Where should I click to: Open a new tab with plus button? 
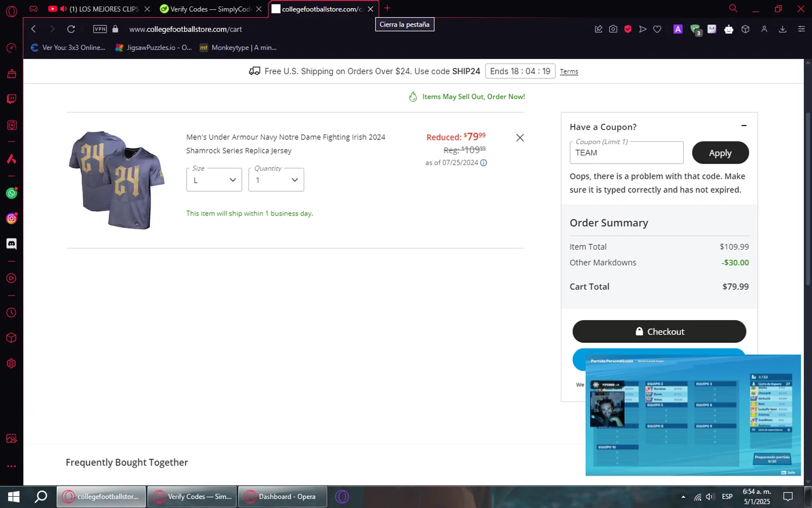click(x=387, y=8)
